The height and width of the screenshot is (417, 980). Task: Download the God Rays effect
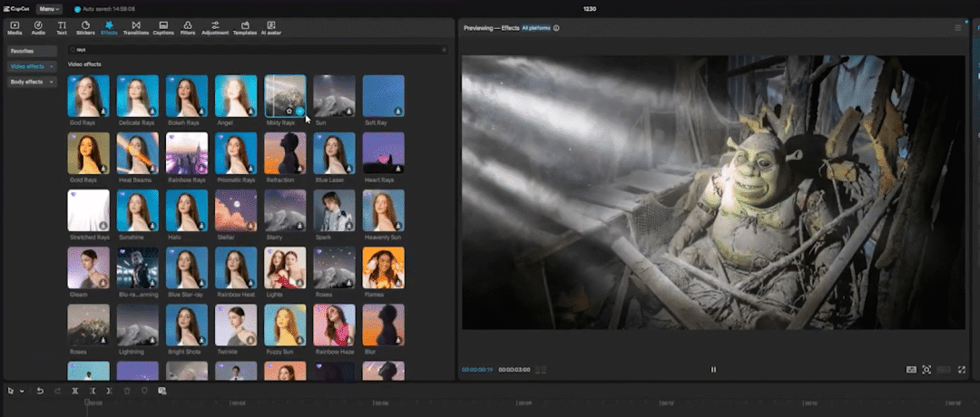[x=103, y=112]
